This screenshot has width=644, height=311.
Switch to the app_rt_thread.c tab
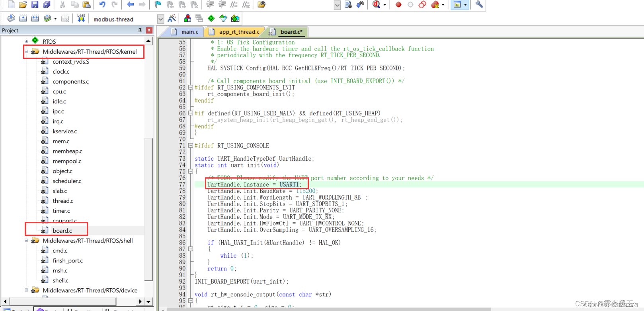[x=235, y=32]
